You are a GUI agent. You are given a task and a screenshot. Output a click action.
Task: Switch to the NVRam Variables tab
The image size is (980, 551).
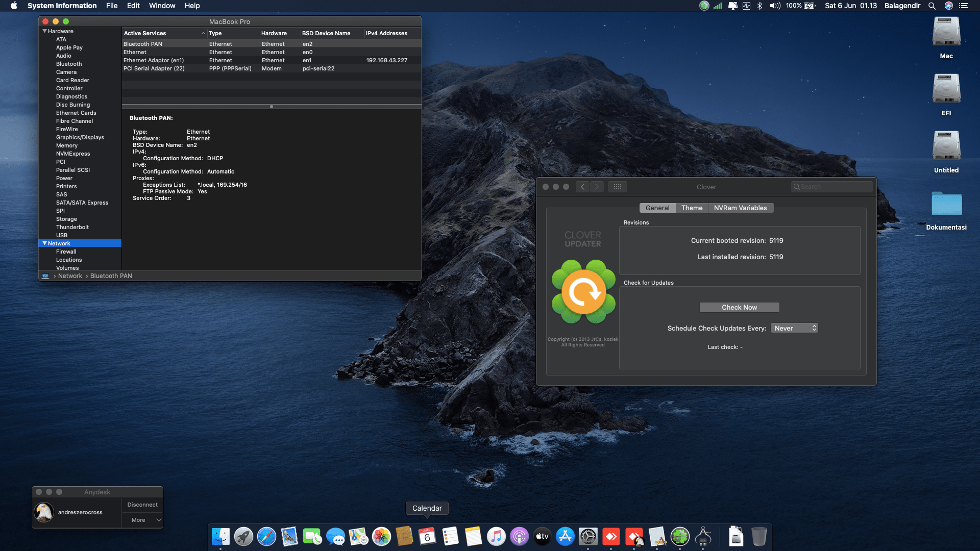pos(740,208)
